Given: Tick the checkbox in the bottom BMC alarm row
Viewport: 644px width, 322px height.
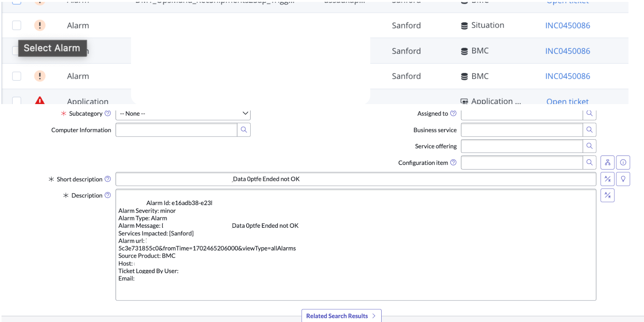Looking at the screenshot, I should 17,76.
